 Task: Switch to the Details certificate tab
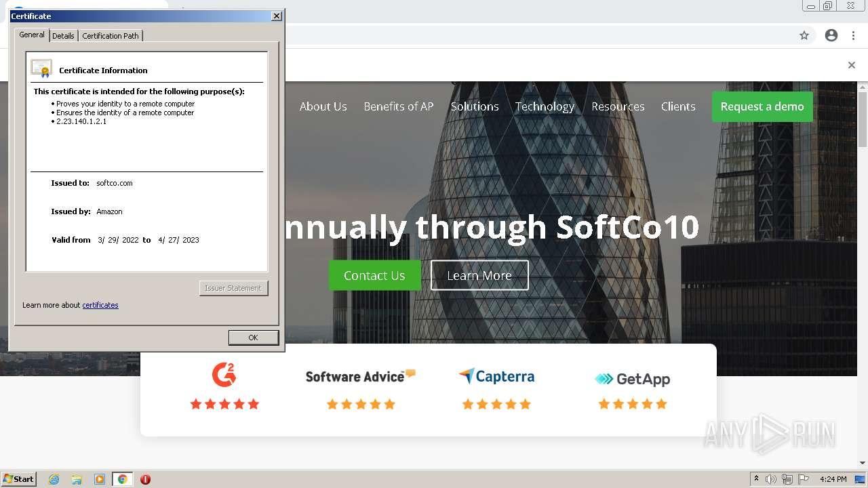[x=63, y=36]
